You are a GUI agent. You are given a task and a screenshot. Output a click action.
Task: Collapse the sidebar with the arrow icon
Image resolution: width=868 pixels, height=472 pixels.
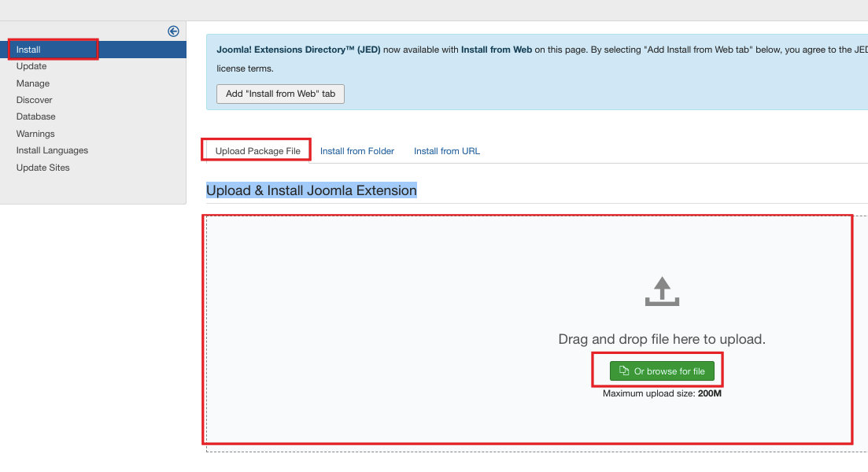point(173,31)
